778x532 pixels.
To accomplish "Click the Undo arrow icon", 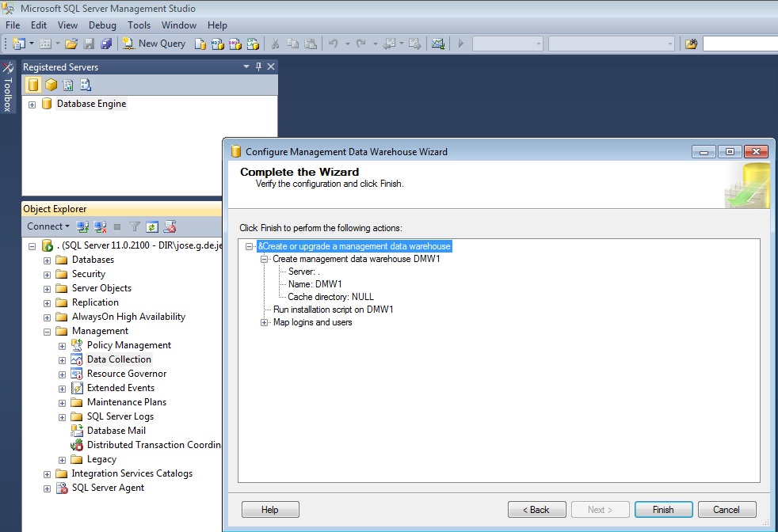I will 334,44.
